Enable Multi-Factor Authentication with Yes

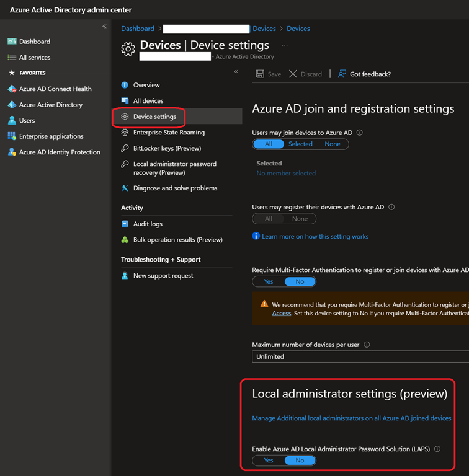268,281
